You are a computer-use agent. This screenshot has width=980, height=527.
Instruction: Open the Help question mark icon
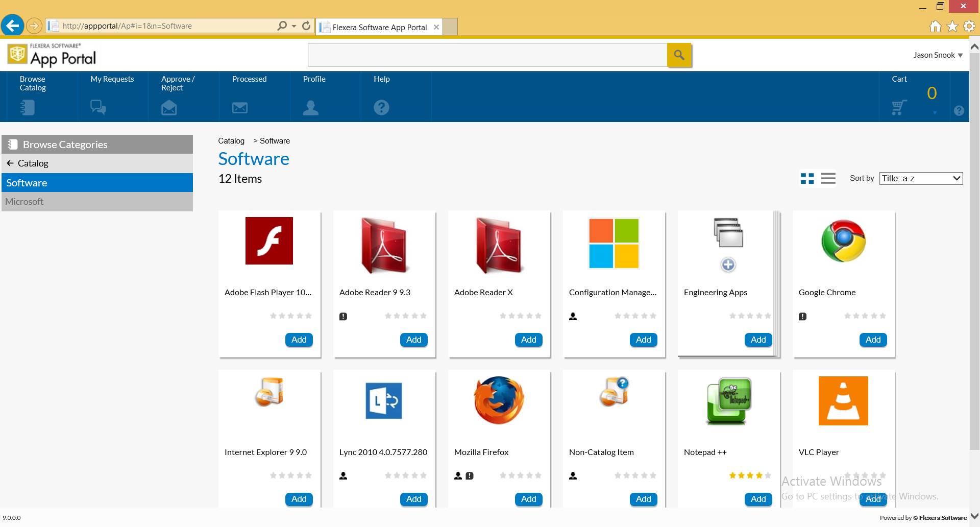coord(381,107)
